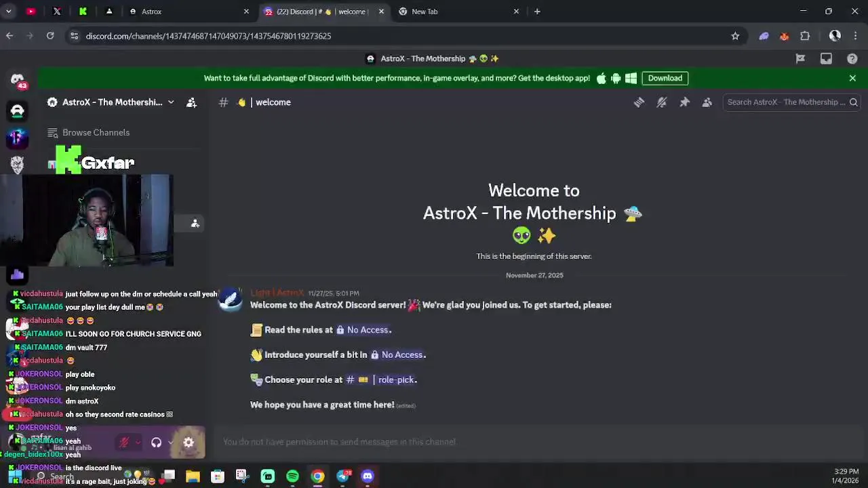The width and height of the screenshot is (868, 488).
Task: Open site information icon in address bar
Action: click(75, 36)
